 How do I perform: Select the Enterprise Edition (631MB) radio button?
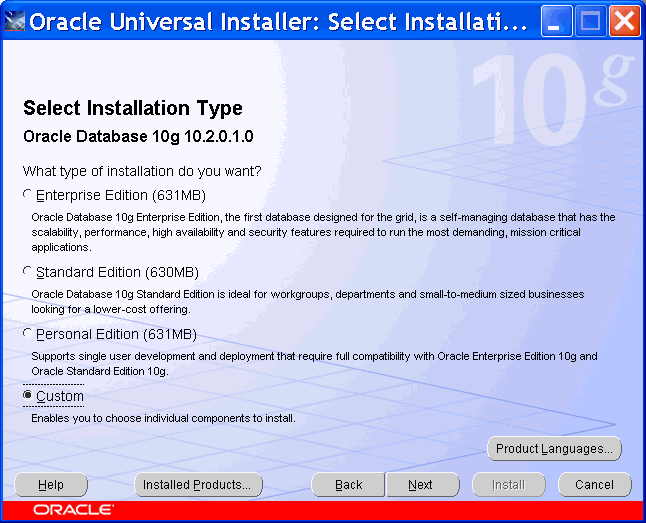(28, 195)
